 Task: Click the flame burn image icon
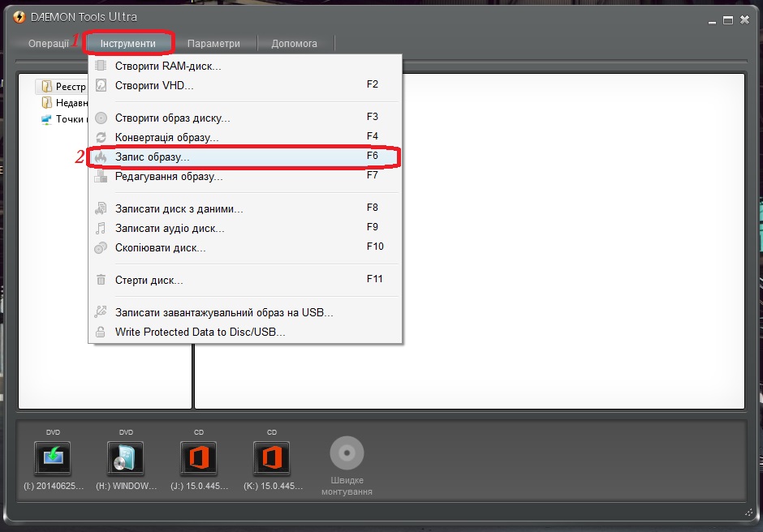pos(101,157)
